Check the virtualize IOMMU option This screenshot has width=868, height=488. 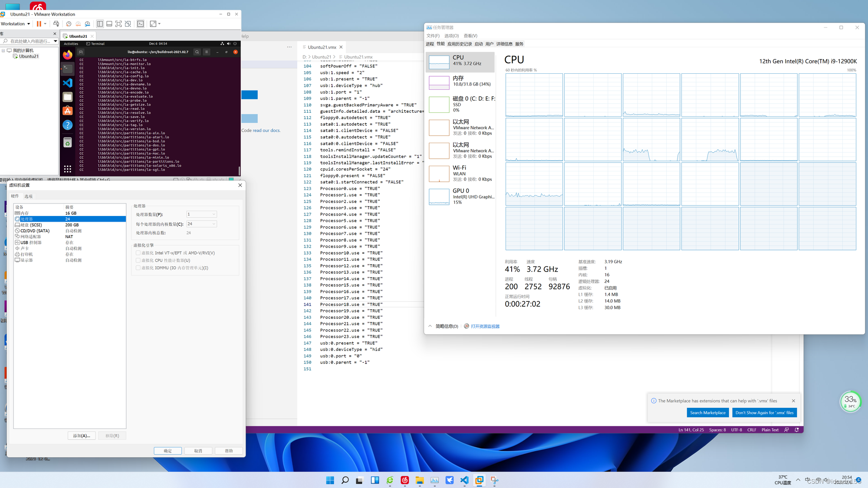click(x=138, y=268)
